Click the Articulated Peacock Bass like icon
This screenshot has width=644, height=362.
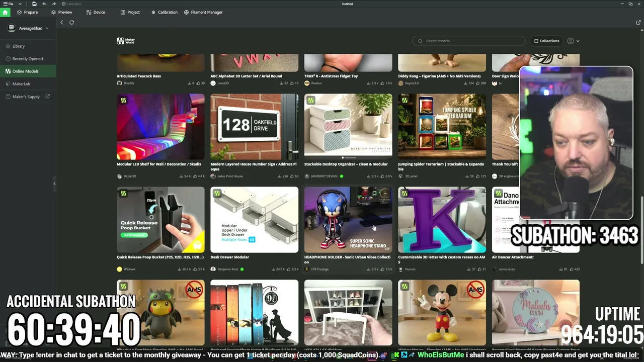(199, 83)
